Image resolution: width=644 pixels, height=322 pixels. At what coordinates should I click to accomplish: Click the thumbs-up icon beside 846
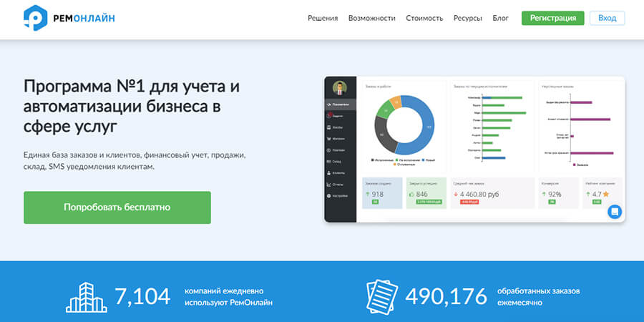pos(412,194)
